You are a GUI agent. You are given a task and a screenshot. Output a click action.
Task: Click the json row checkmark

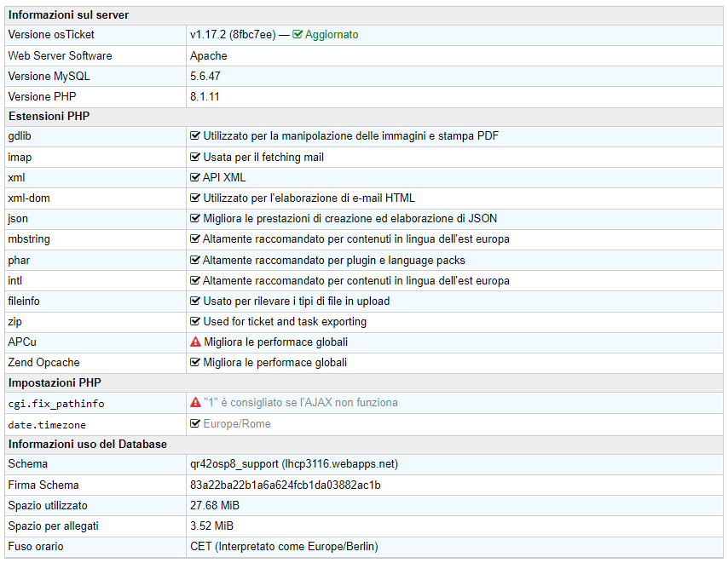point(195,219)
